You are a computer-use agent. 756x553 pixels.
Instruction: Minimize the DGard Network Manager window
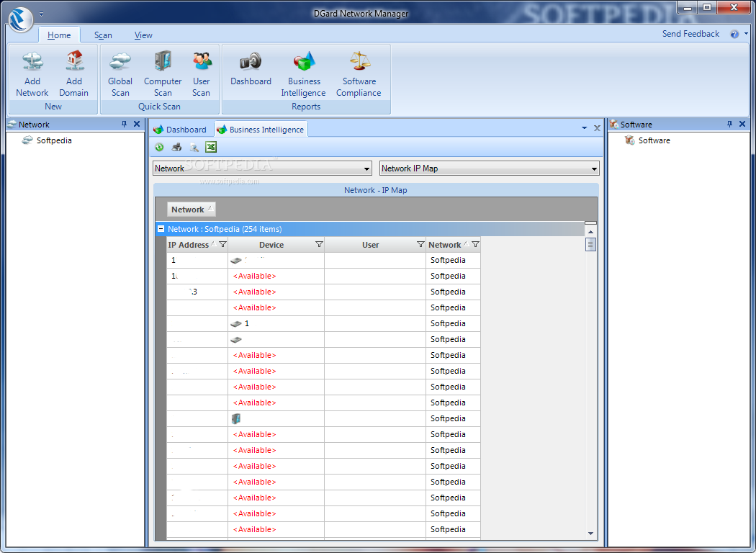[x=688, y=7]
